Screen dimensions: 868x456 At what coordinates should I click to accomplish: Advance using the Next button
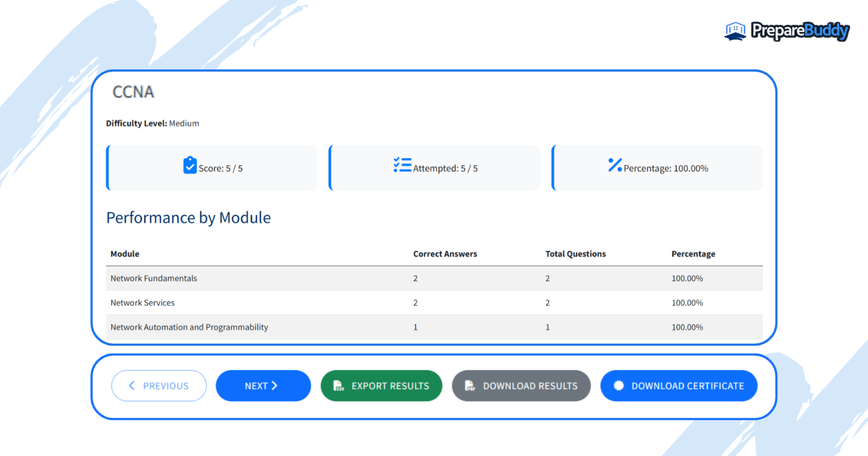[x=263, y=385]
